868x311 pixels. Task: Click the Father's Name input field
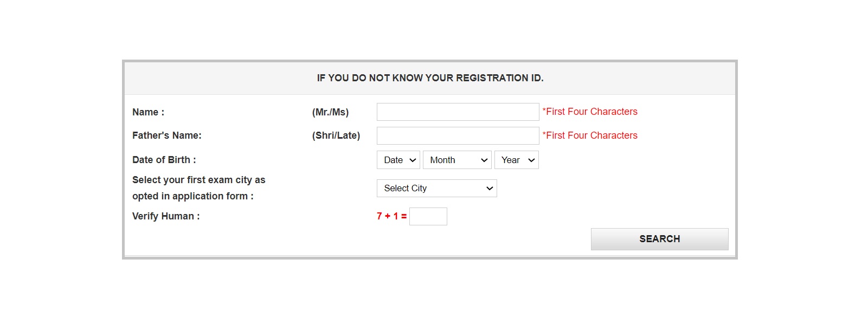click(458, 136)
